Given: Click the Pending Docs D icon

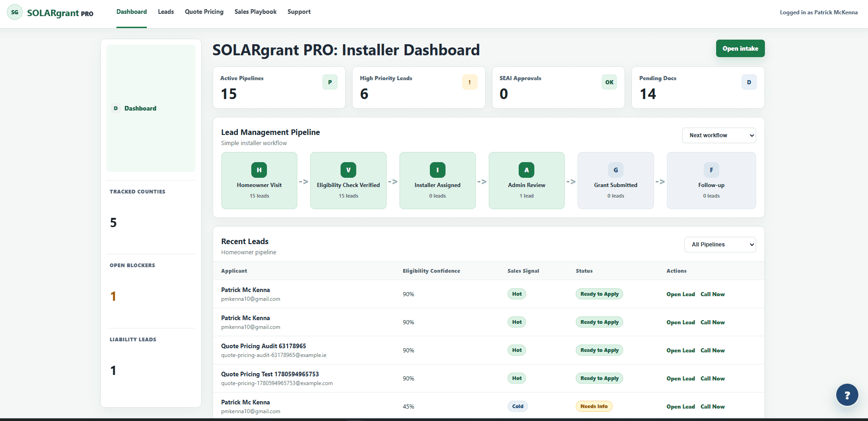Looking at the screenshot, I should (749, 82).
